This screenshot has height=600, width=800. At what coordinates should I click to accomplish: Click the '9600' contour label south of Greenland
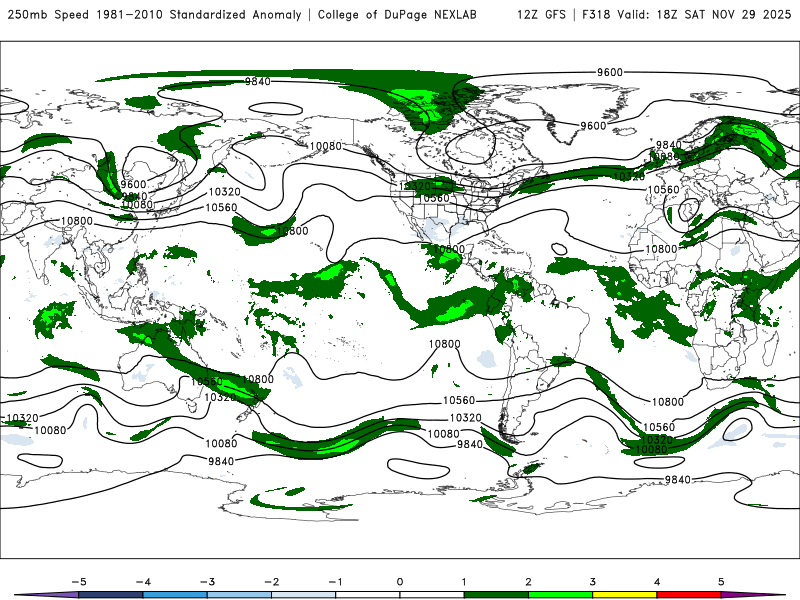[593, 126]
